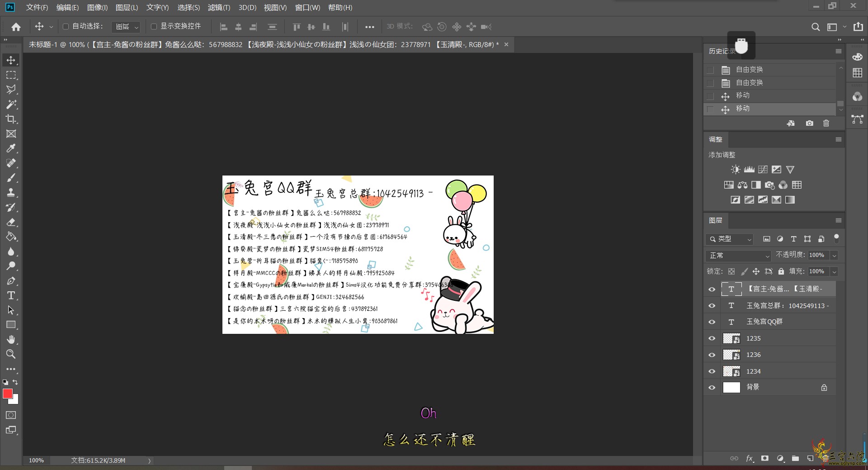Select the Eyedropper tool
Screen dimensions: 868x470
[x=11, y=148]
